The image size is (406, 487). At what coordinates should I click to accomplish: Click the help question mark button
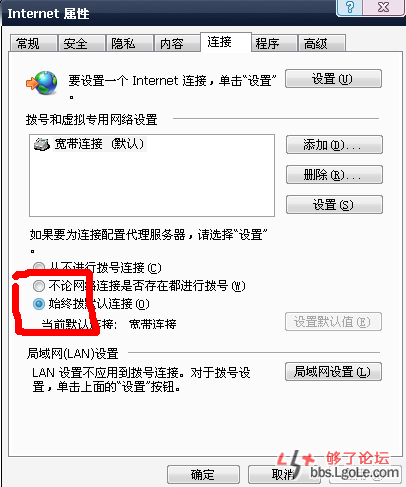[x=350, y=7]
